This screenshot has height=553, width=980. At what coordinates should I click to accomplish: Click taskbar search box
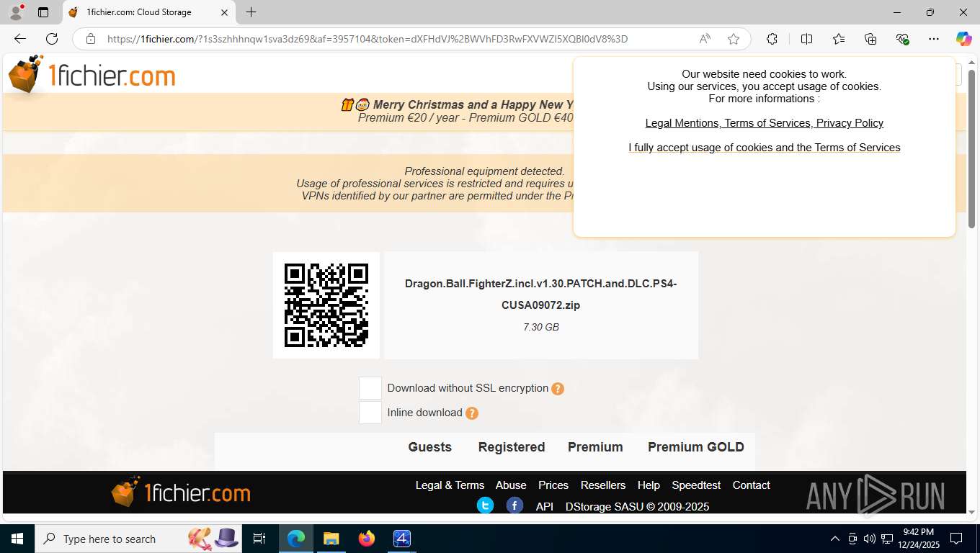138,539
